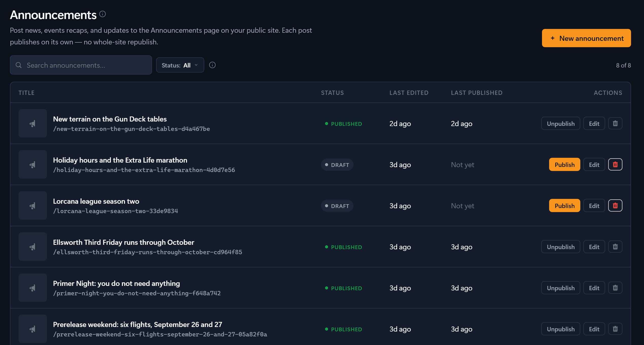The height and width of the screenshot is (345, 644).
Task: Unpublish the New terrain on Gun Deck post
Action: tap(561, 124)
